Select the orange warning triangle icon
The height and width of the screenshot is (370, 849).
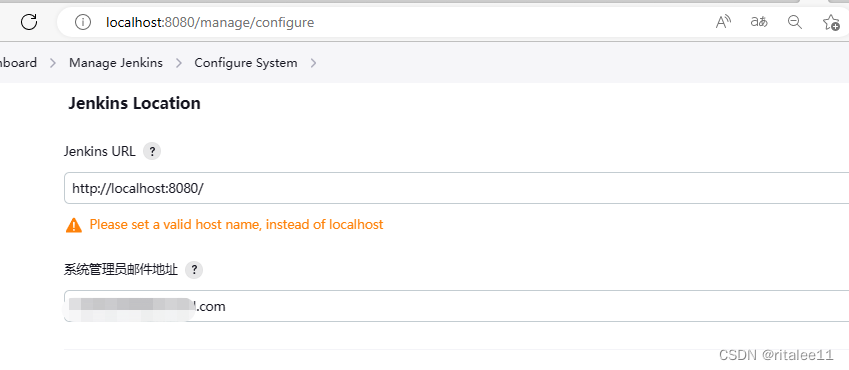tap(74, 225)
